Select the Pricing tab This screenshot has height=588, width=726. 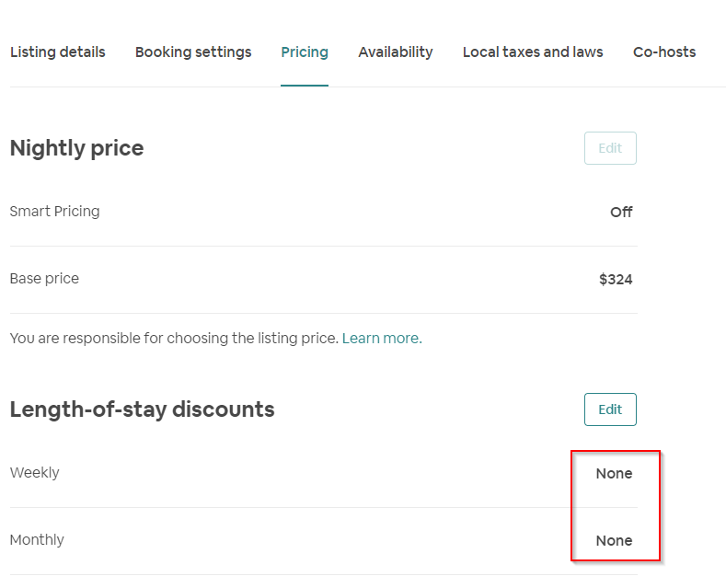click(x=305, y=52)
